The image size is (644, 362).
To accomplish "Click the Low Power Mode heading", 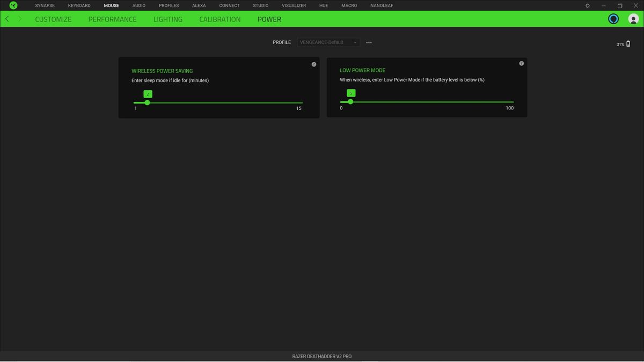I will click(363, 70).
